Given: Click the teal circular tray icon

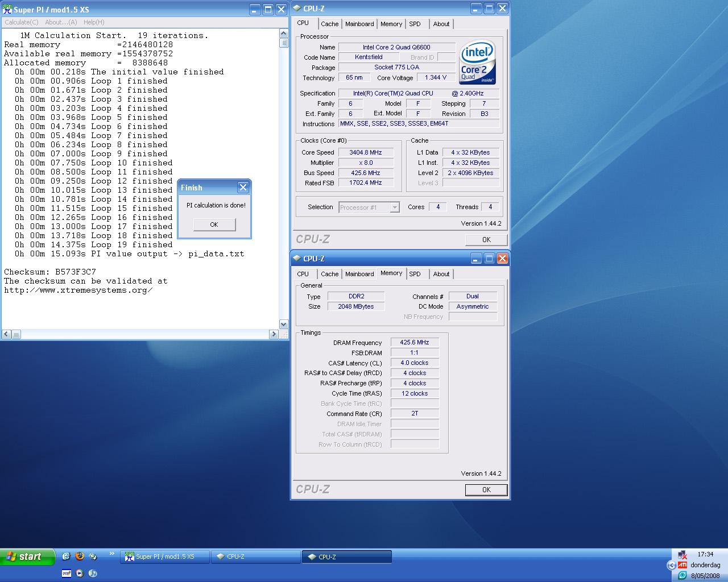Looking at the screenshot, I should 682,575.
